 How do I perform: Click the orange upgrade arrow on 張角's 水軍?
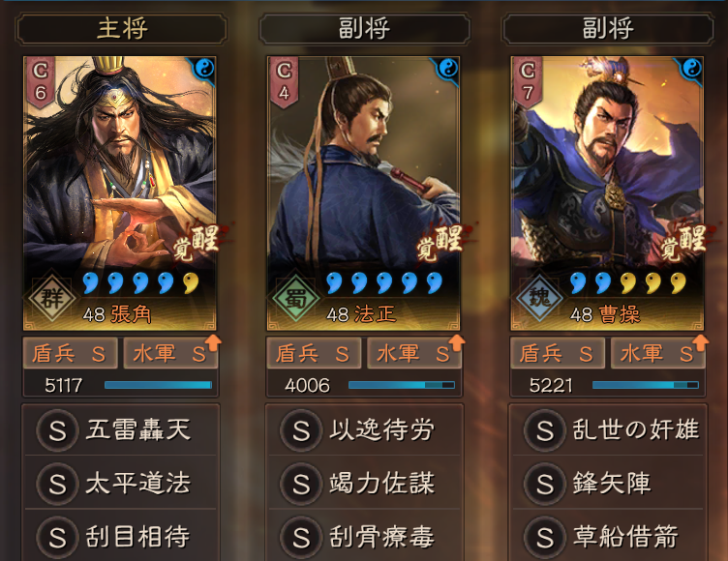(213, 342)
